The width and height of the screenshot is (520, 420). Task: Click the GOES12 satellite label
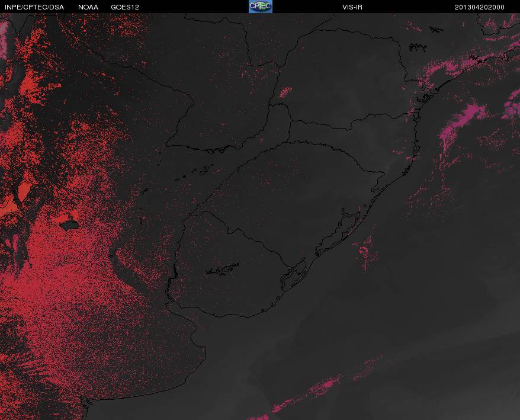[x=125, y=7]
